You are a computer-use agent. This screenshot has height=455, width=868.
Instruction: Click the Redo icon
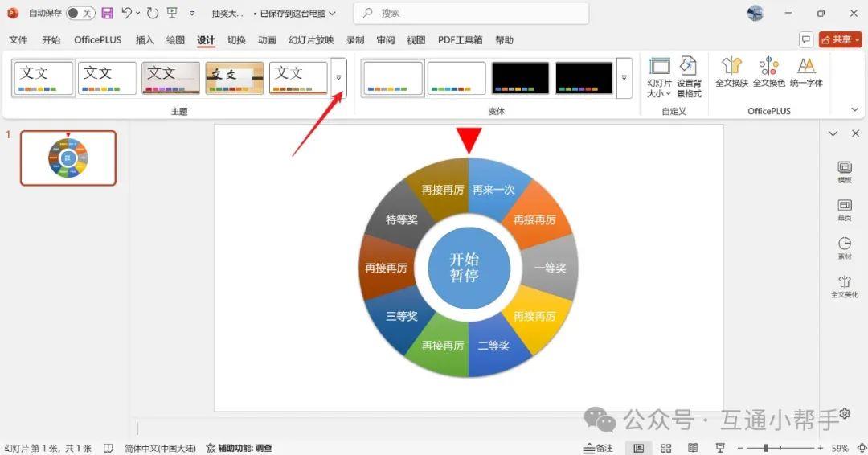[x=153, y=13]
